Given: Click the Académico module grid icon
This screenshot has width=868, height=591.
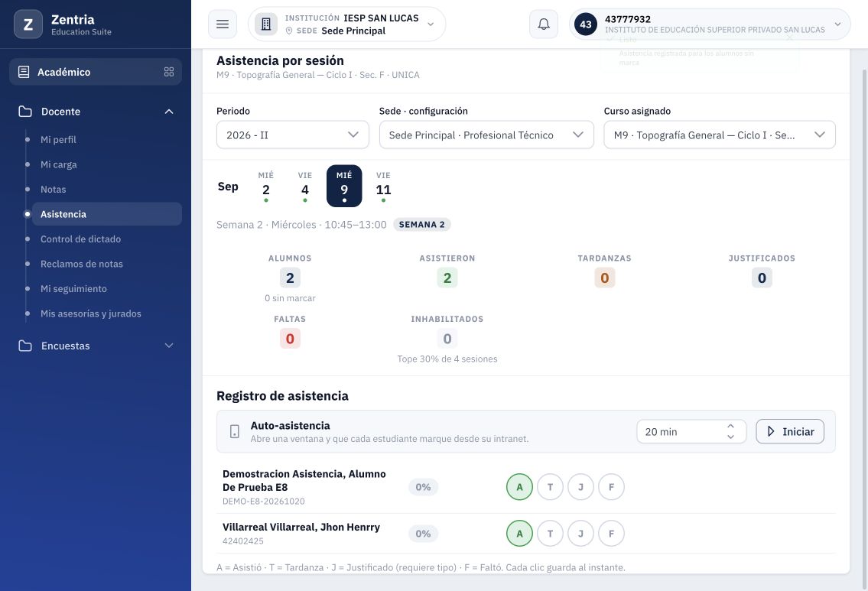Looking at the screenshot, I should (x=169, y=72).
